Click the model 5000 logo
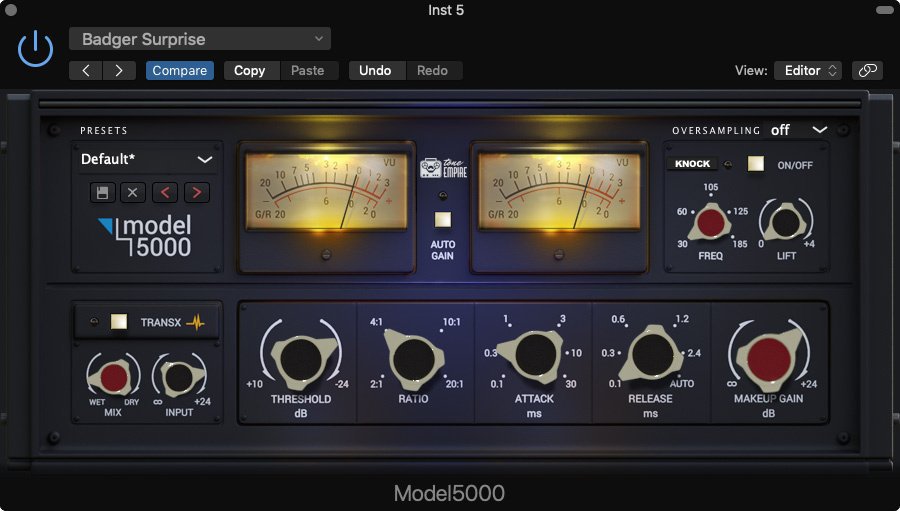This screenshot has width=900, height=511. click(x=145, y=236)
